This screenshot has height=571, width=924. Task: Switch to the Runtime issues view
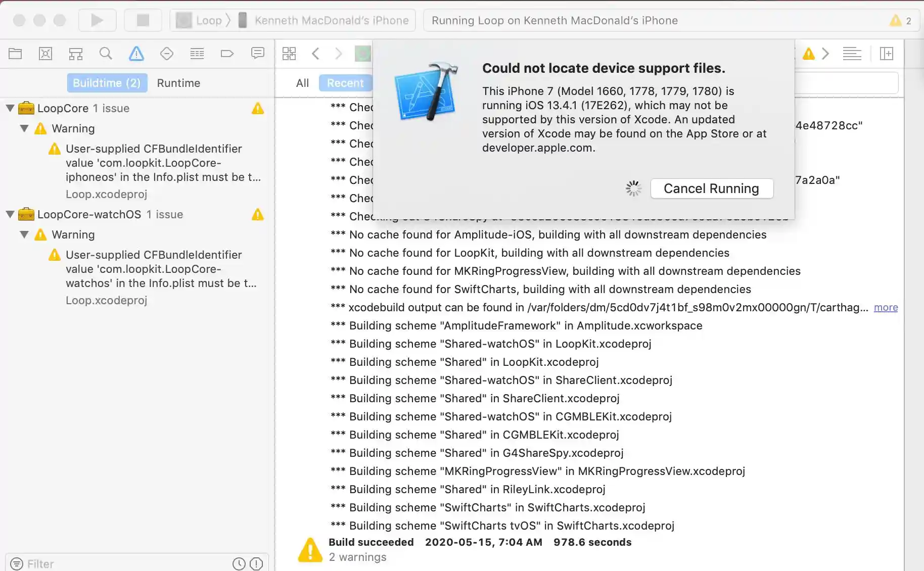click(178, 83)
